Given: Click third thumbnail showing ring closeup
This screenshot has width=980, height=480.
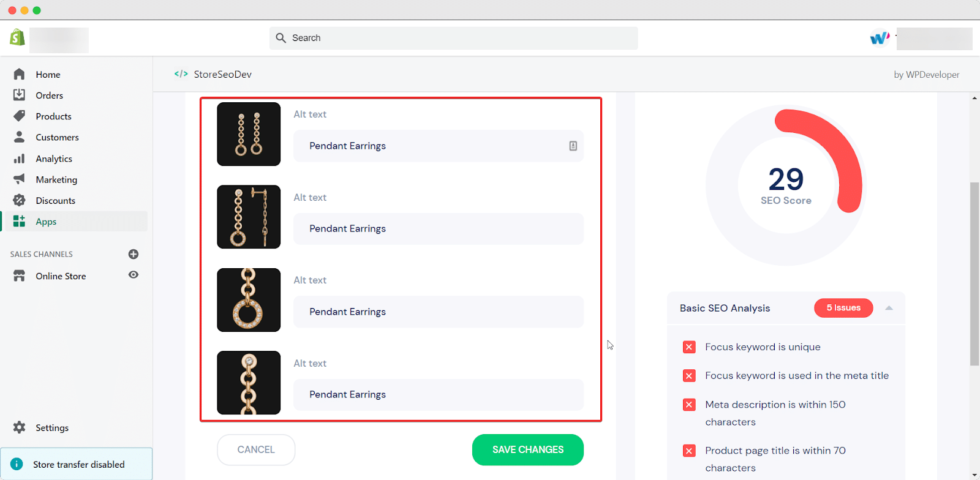Looking at the screenshot, I should (249, 300).
